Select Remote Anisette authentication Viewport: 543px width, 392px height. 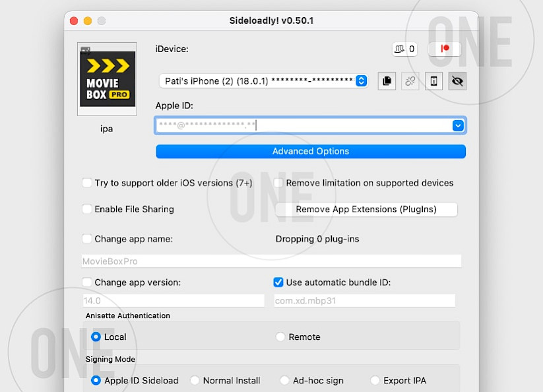click(280, 337)
